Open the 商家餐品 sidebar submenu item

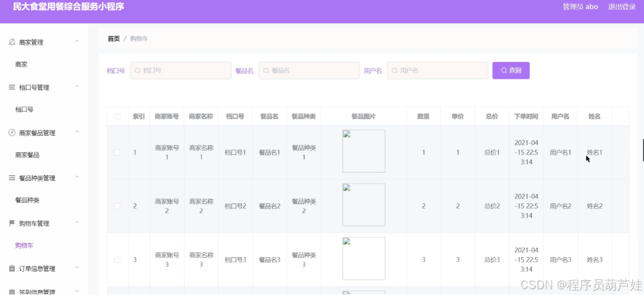point(27,155)
